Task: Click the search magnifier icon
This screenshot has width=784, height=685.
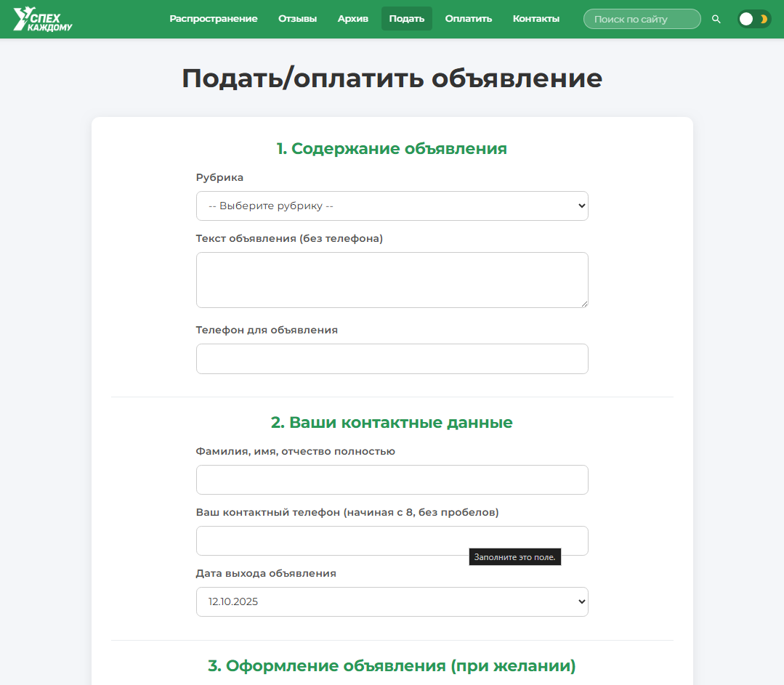Action: click(x=716, y=19)
